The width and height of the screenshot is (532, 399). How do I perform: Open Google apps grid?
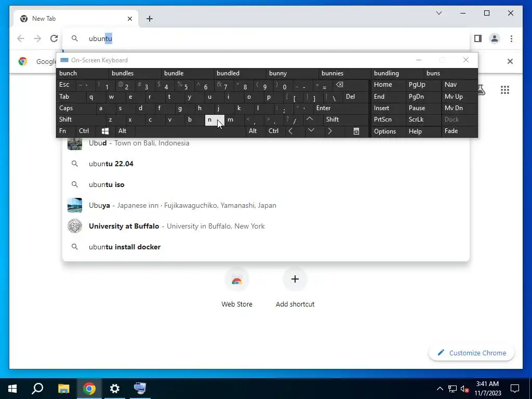(505, 90)
